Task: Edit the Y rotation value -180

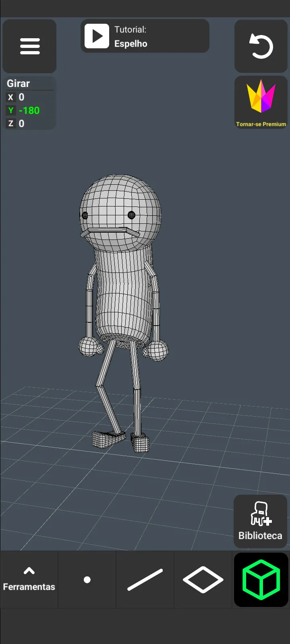Action: (x=30, y=110)
